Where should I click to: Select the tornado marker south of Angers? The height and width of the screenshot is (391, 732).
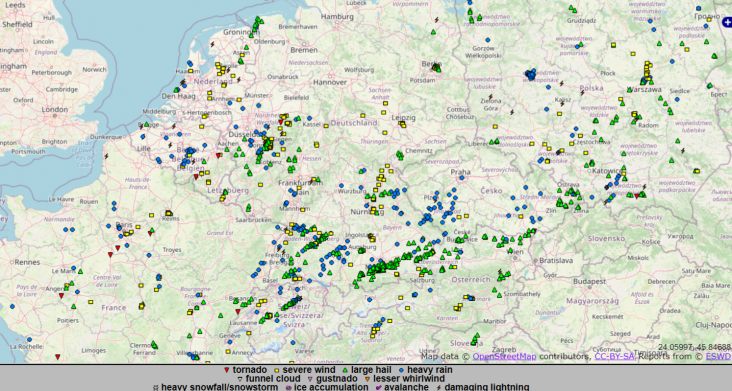(61, 295)
